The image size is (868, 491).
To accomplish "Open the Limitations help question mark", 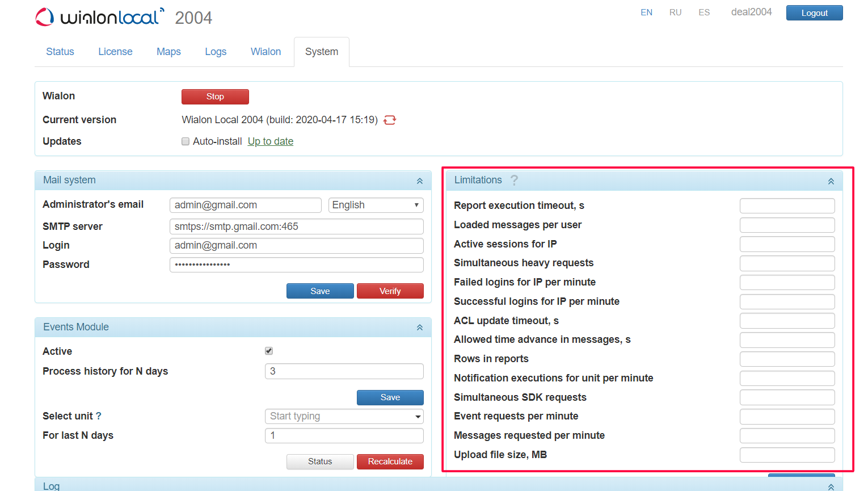I will (514, 180).
